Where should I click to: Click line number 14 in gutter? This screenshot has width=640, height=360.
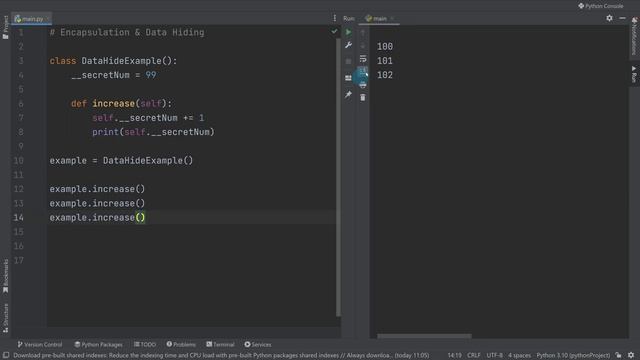click(18, 218)
